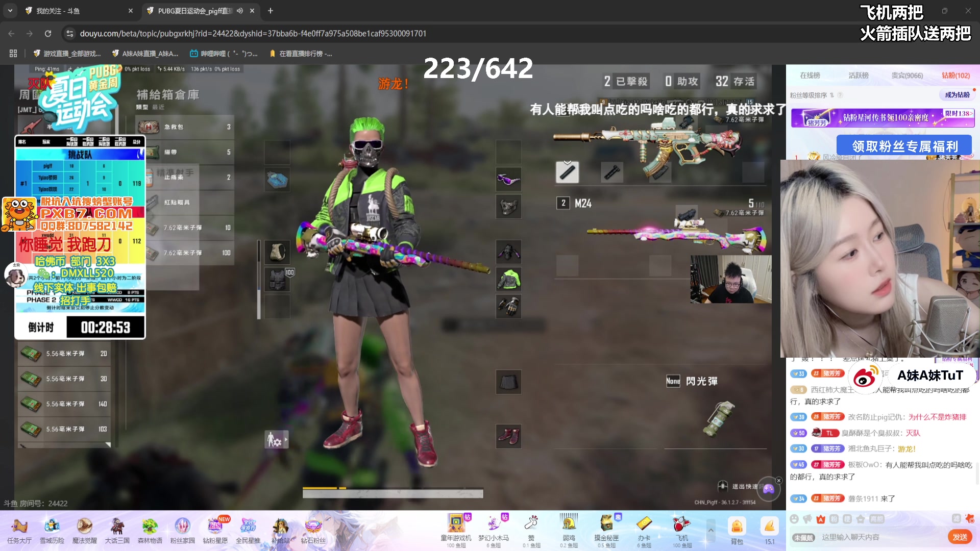The width and height of the screenshot is (980, 551).
Task: Open the 背包 backpack
Action: tap(737, 531)
